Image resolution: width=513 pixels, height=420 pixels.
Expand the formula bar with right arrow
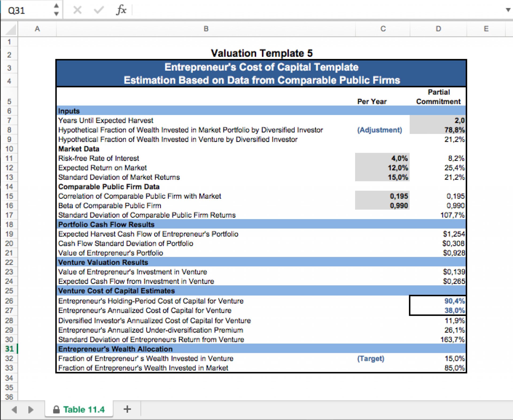tap(508, 10)
